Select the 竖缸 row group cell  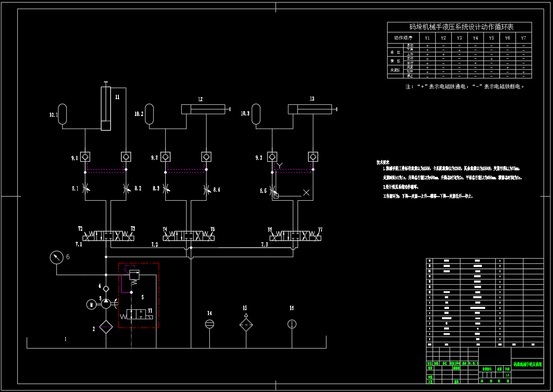click(x=396, y=52)
